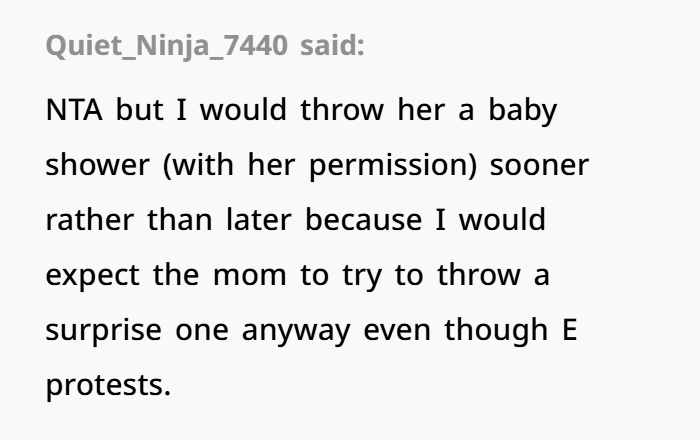Click the single letter "E" ending the line
Viewport: 700px width, 440px height.
click(570, 329)
